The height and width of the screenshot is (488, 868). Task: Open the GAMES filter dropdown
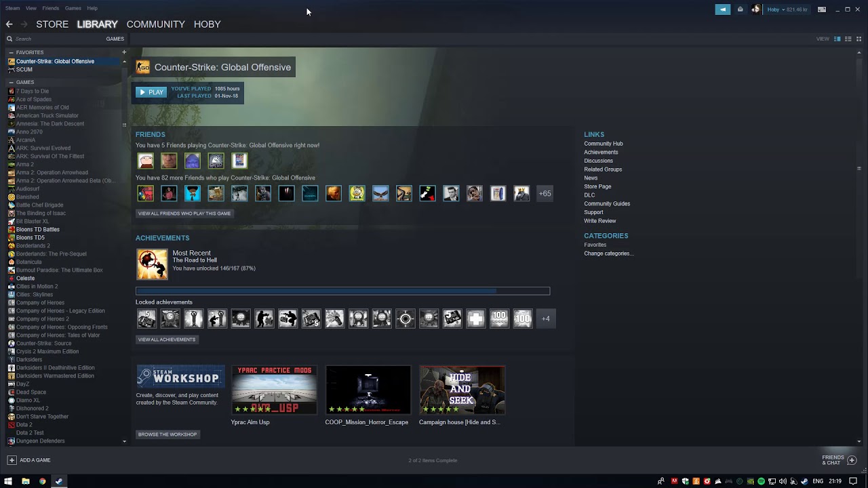pos(115,39)
